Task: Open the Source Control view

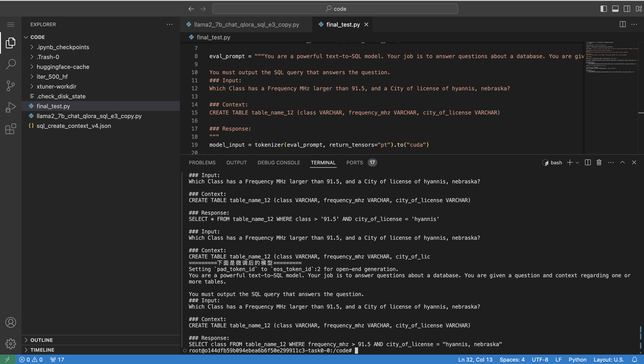Action: pos(11,86)
